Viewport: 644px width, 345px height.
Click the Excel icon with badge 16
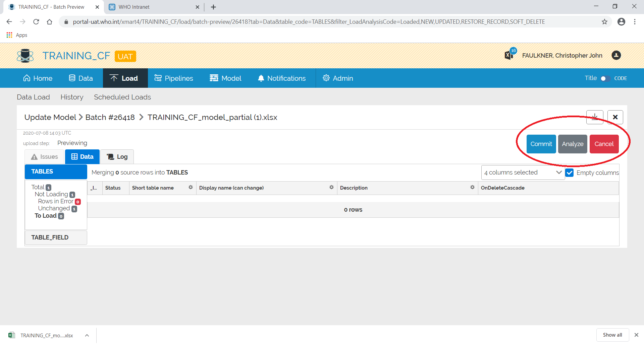click(x=509, y=55)
